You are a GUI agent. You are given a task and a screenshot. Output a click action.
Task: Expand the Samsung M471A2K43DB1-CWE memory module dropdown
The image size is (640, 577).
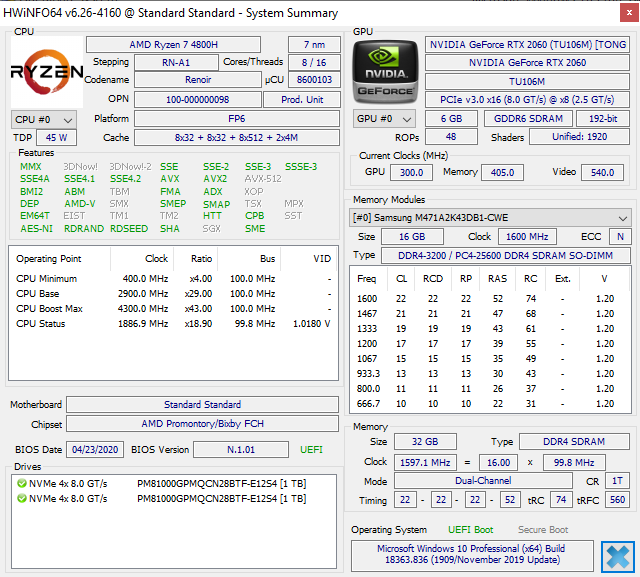click(490, 218)
